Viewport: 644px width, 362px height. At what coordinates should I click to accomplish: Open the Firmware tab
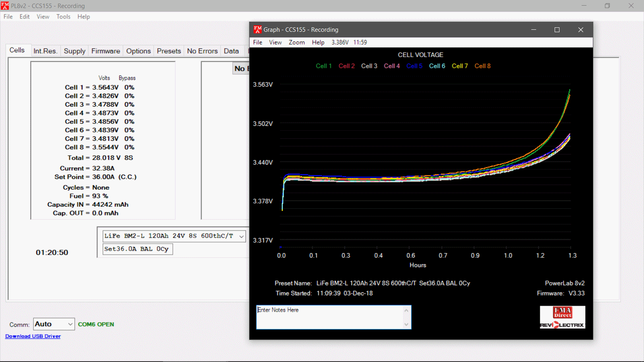105,51
